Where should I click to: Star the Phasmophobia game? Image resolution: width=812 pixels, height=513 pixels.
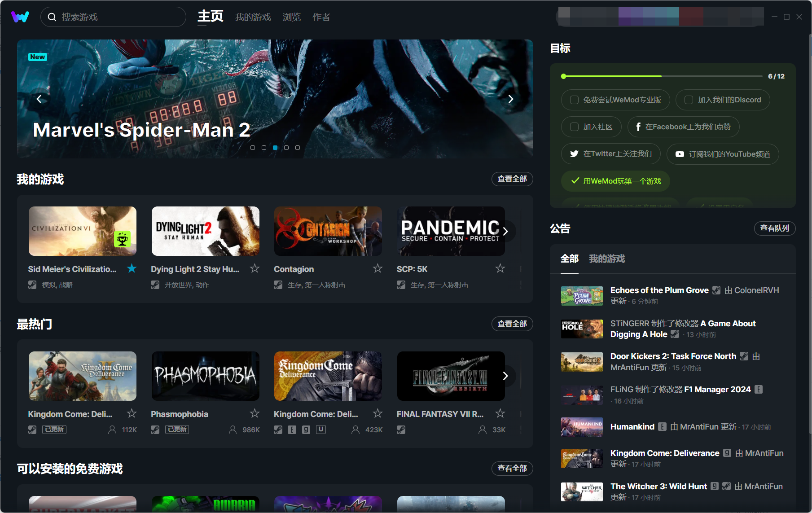[x=255, y=413]
